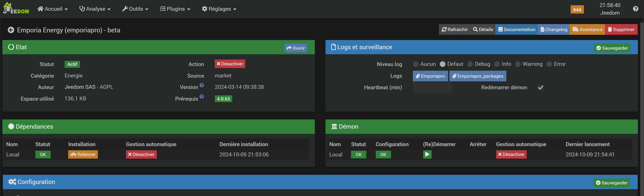Open the Plugins menu
This screenshot has width=644, height=196.
click(175, 9)
